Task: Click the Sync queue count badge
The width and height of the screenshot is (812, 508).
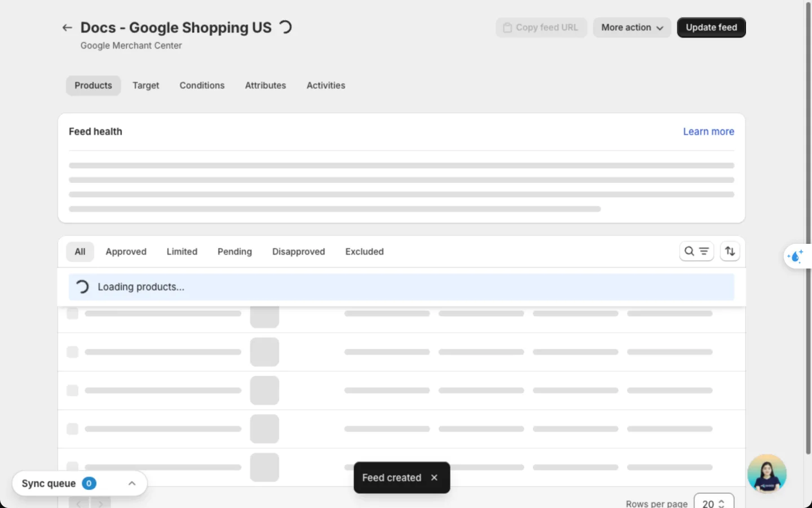Action: pos(89,483)
